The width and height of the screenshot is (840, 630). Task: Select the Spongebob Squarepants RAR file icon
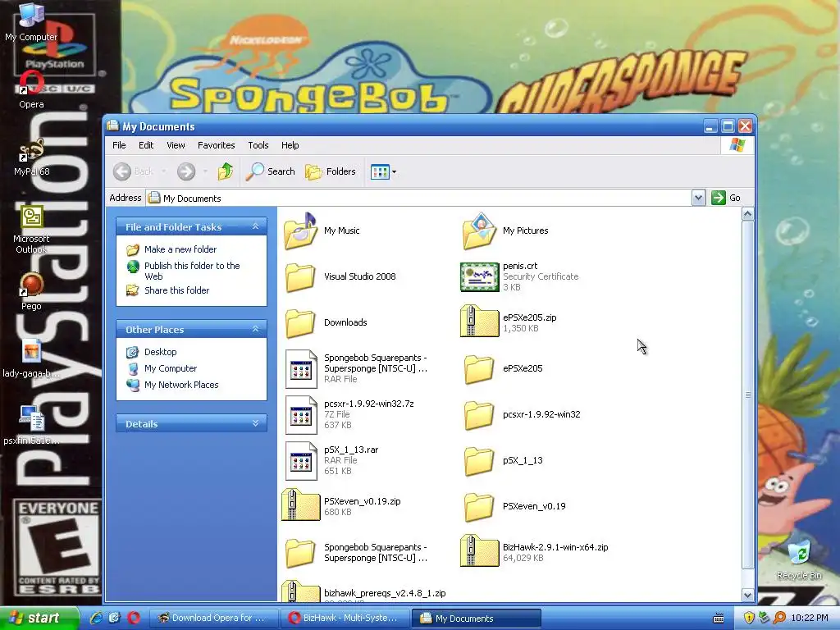coord(300,368)
